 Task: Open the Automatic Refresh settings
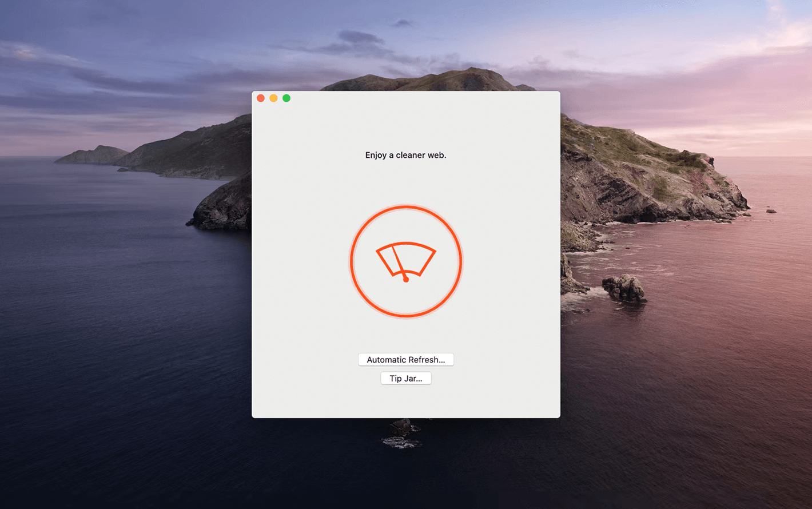406,360
